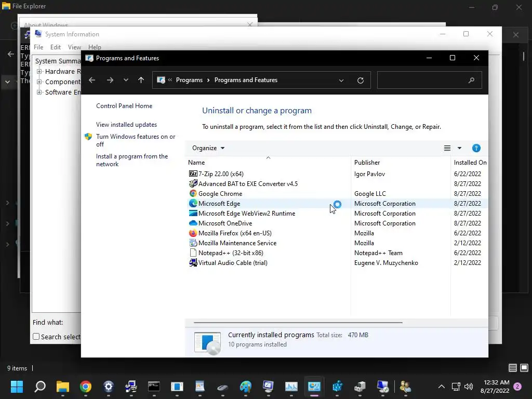The image size is (532, 399).
Task: Click the Advanced BAT to EXE Converter icon
Action: click(x=193, y=183)
